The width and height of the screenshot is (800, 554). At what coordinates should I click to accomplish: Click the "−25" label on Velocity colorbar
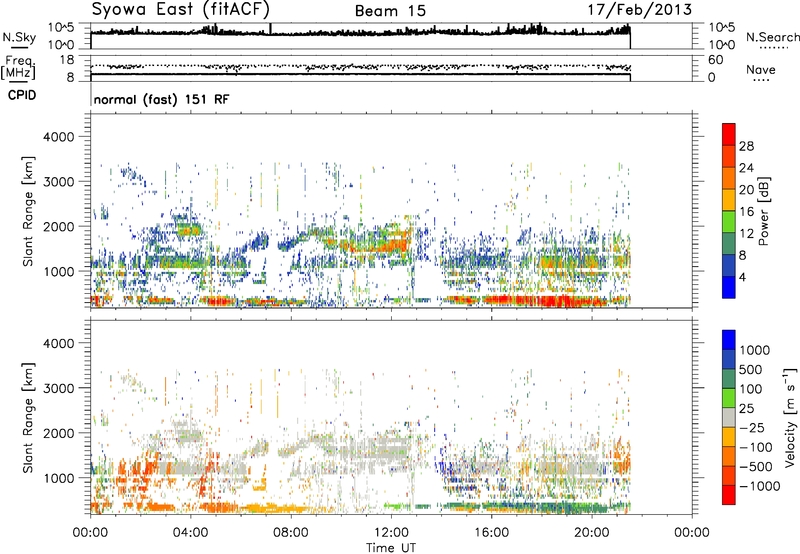pyautogui.click(x=752, y=427)
